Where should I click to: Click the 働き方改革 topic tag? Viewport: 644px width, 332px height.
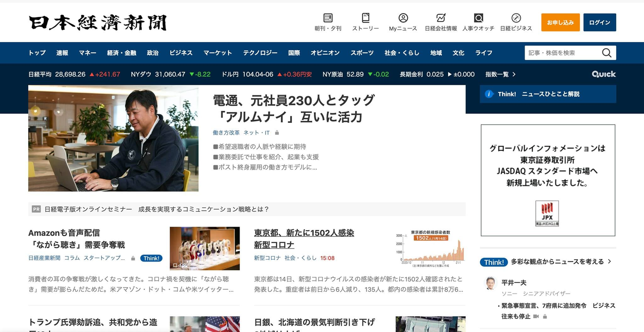pyautogui.click(x=226, y=133)
